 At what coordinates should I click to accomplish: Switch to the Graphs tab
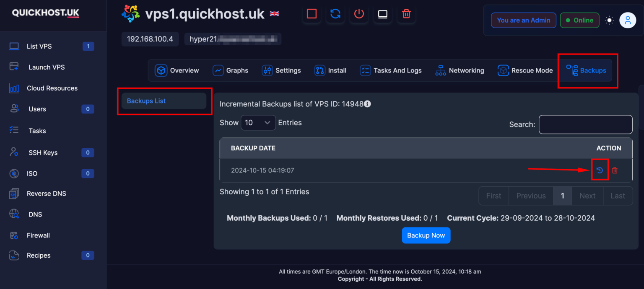pyautogui.click(x=231, y=70)
